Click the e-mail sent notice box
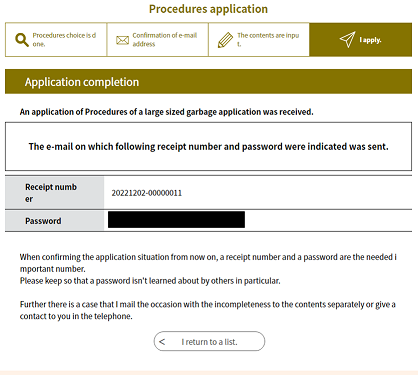Image resolution: width=418 pixels, height=375 pixels. point(208,147)
